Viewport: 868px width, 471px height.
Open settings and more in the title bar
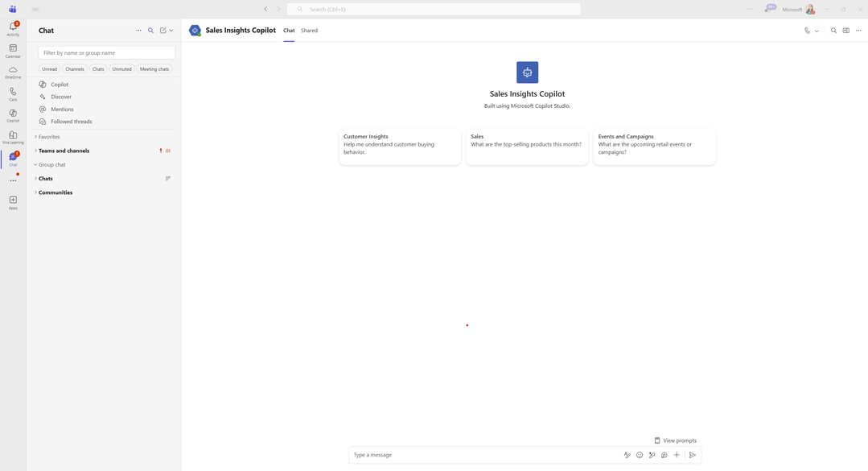pyautogui.click(x=750, y=10)
